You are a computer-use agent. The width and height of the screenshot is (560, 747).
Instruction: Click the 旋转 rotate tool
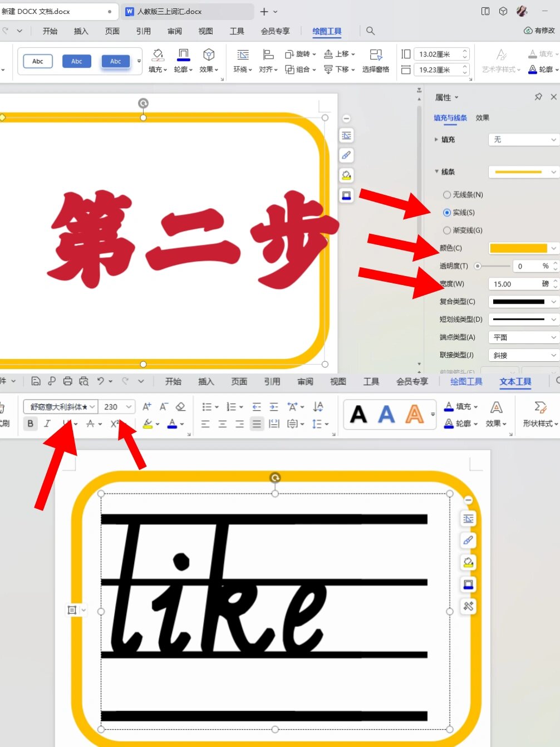(x=300, y=54)
